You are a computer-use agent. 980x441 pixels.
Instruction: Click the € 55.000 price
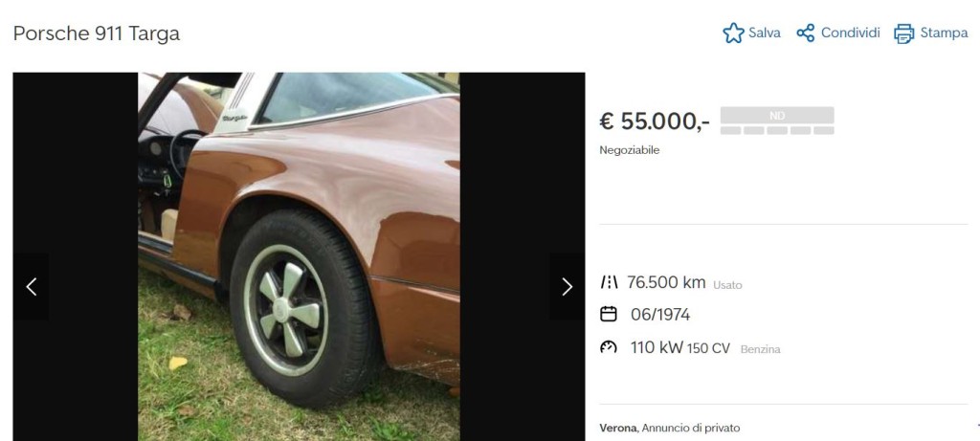[655, 121]
